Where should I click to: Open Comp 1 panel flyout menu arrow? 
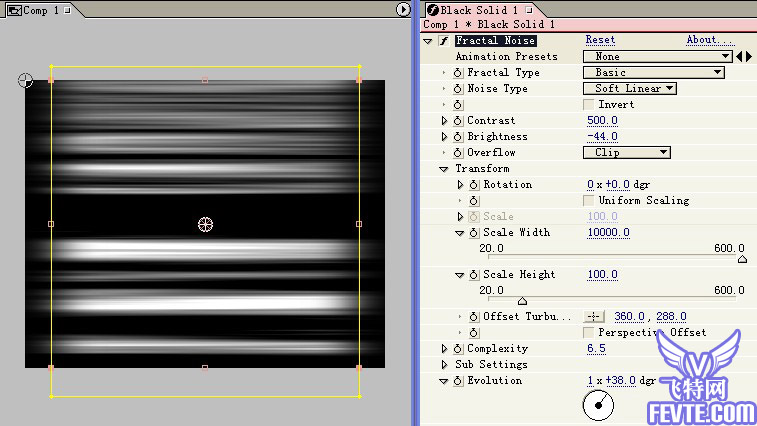coord(403,9)
